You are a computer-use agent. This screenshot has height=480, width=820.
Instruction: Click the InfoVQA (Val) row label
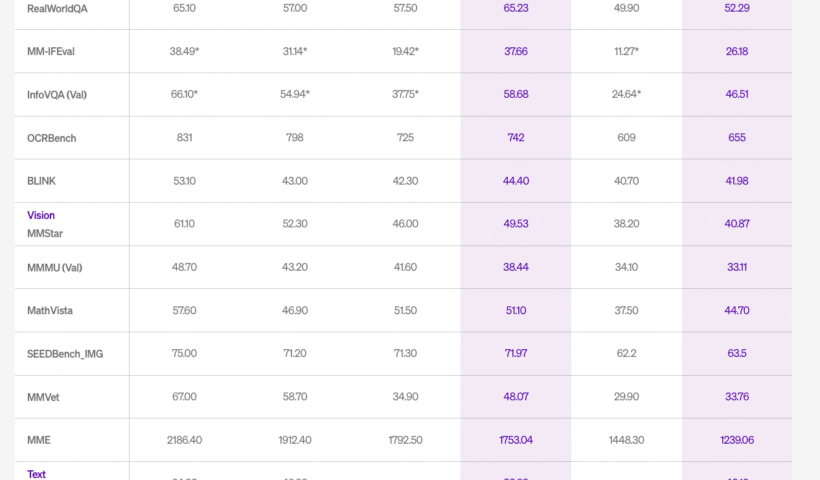tap(56, 95)
